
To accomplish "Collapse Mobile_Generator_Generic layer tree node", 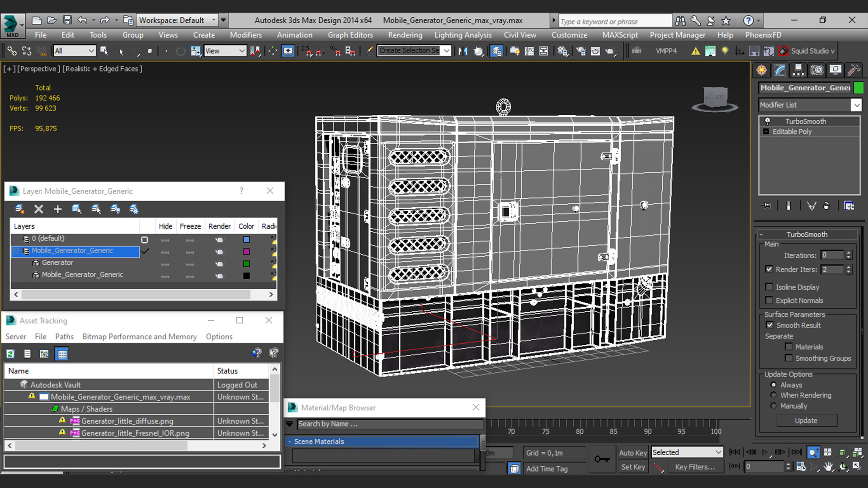I will (x=15, y=251).
